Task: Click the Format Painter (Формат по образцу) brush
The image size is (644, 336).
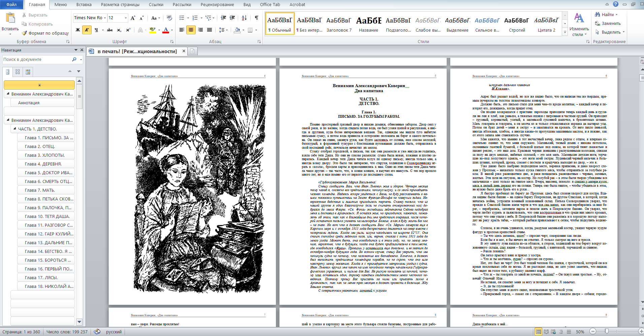Action: click(x=24, y=33)
